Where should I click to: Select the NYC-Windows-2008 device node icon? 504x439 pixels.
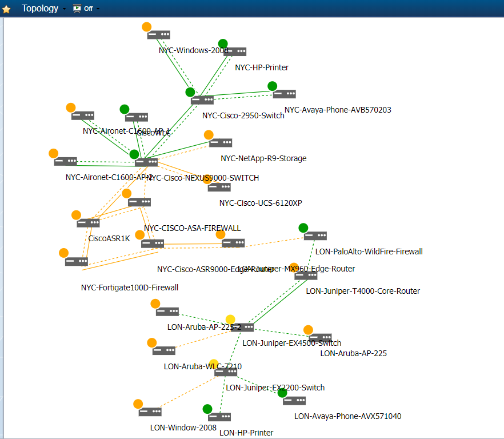coord(158,35)
